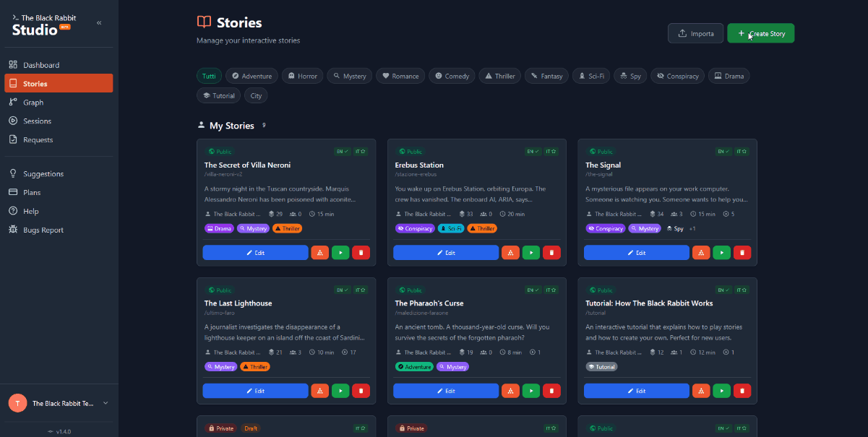868x437 pixels.
Task: Filter stories by City
Action: coord(257,95)
